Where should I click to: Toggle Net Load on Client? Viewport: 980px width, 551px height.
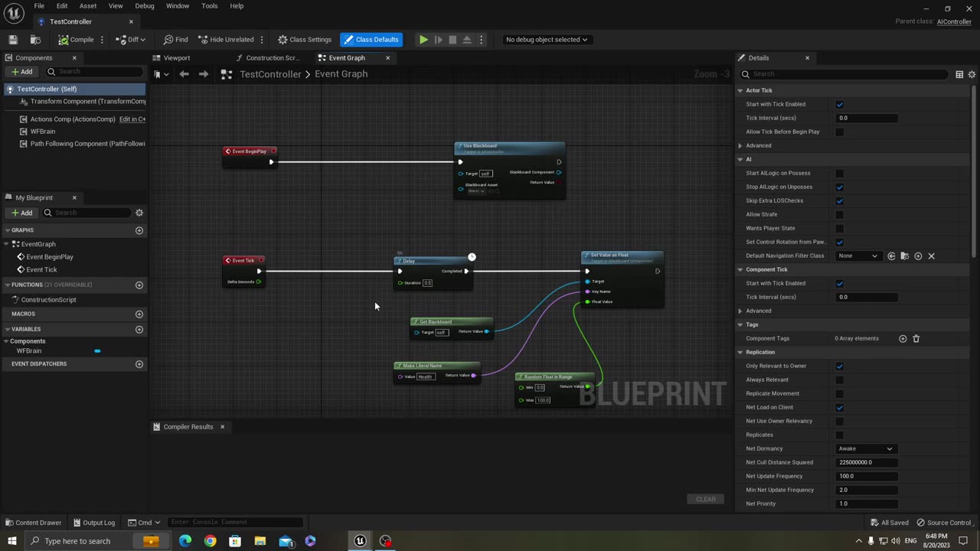click(x=840, y=407)
